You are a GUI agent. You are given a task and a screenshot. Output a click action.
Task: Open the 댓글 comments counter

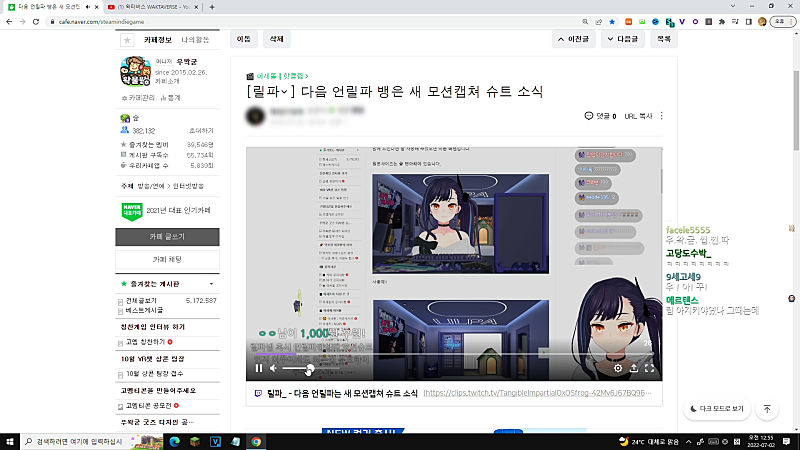[x=600, y=116]
